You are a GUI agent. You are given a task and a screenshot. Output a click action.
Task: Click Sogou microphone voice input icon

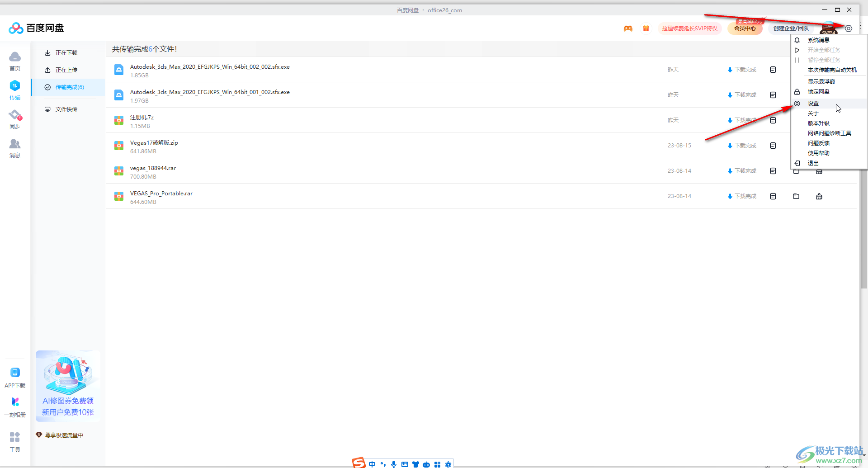[x=394, y=464]
